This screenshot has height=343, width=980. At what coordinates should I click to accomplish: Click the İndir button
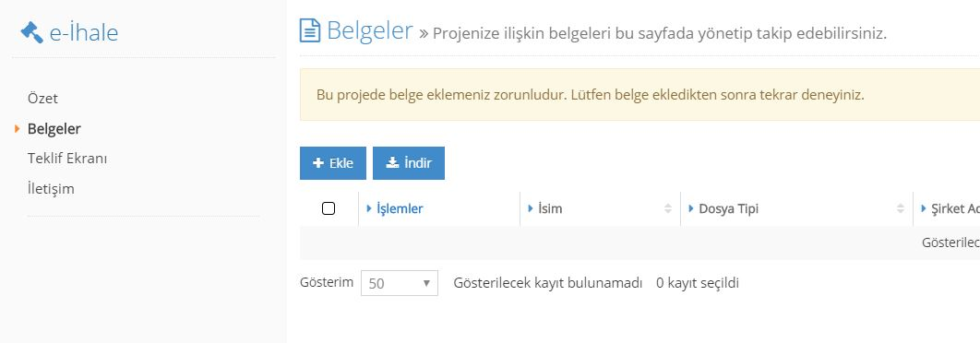point(409,163)
